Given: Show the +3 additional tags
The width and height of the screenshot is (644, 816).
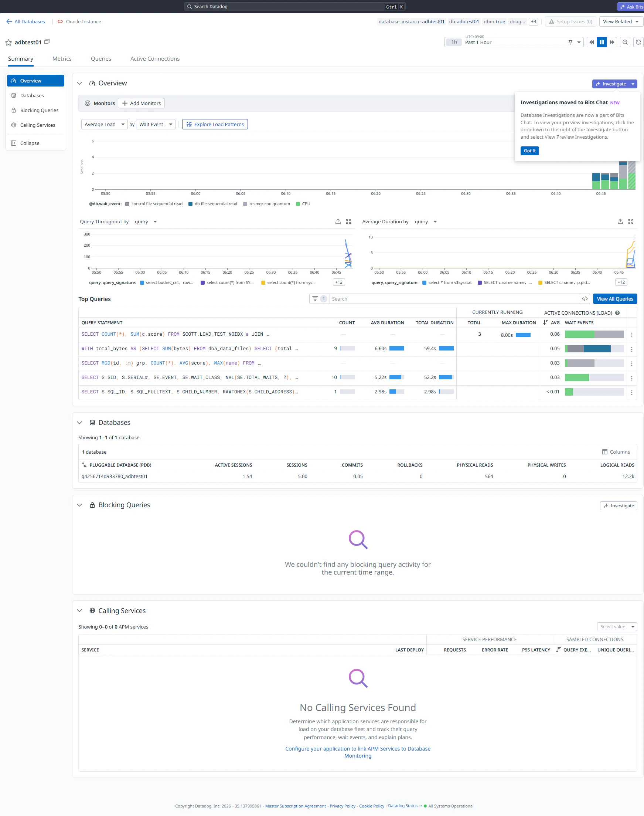Looking at the screenshot, I should [x=534, y=21].
